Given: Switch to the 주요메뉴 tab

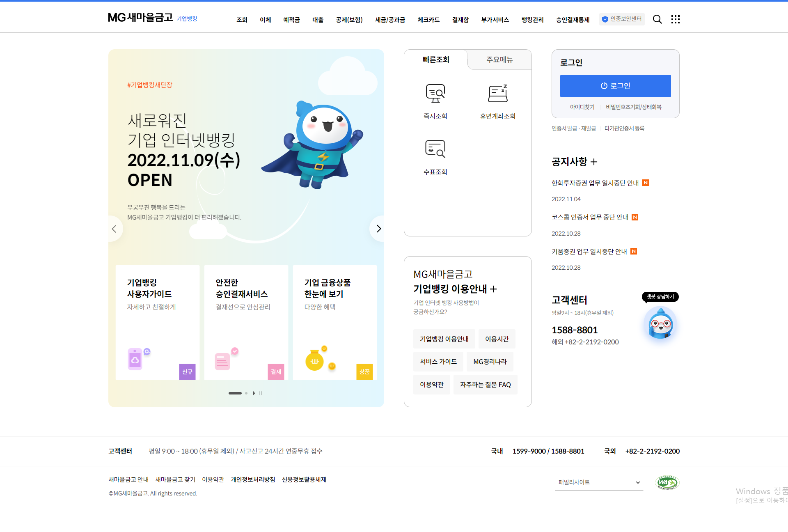Looking at the screenshot, I should pos(499,60).
